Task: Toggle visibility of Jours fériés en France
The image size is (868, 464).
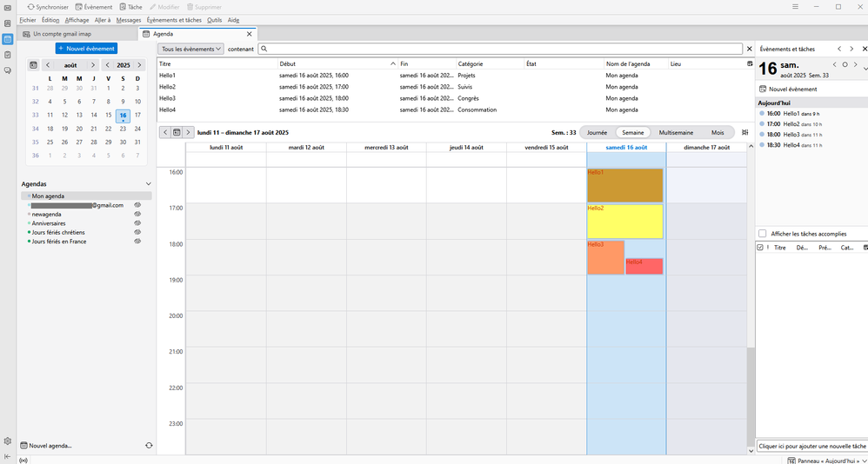Action: [x=137, y=242]
